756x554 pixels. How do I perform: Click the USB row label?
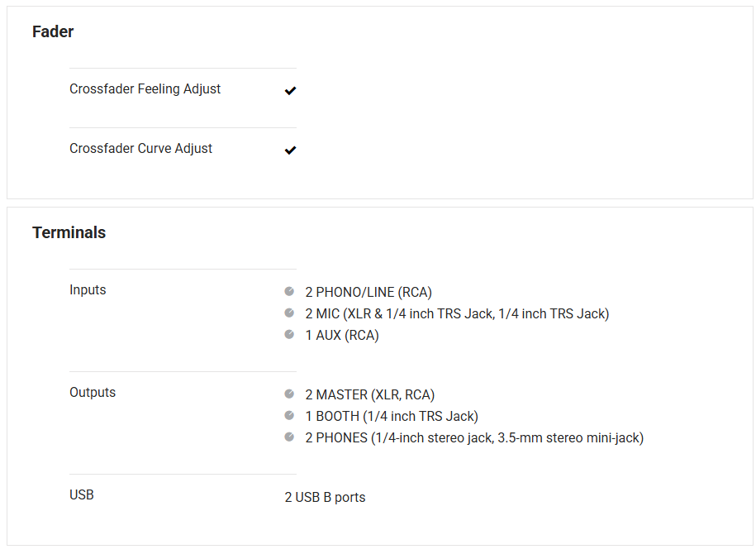[82, 494]
